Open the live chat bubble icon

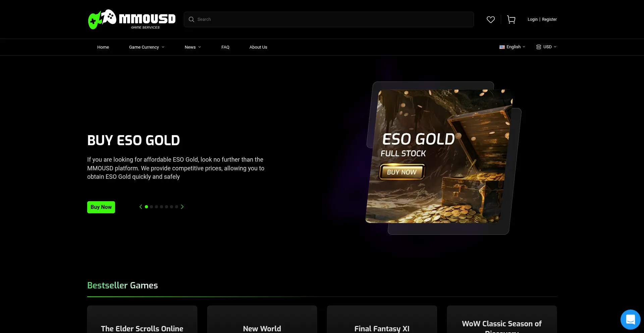(630, 319)
